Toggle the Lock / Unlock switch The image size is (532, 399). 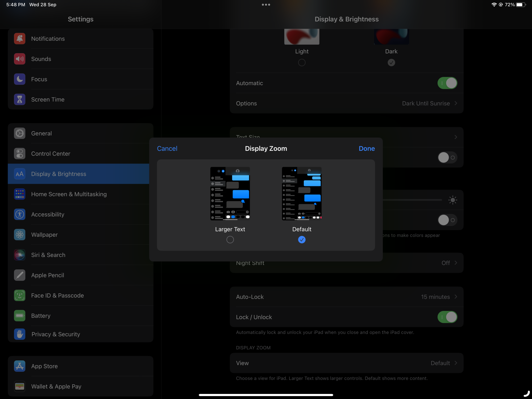pos(447,317)
